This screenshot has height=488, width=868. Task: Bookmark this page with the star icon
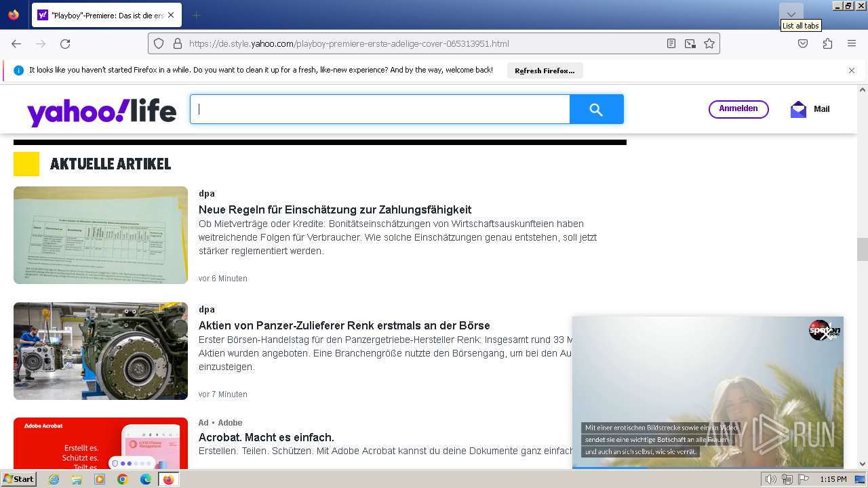[709, 43]
